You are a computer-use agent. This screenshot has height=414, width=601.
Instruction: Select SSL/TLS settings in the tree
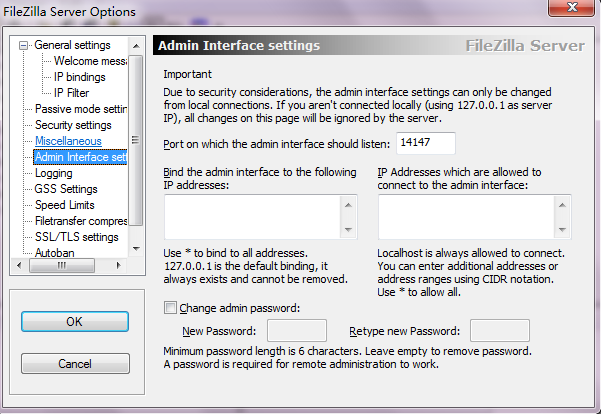[76, 237]
